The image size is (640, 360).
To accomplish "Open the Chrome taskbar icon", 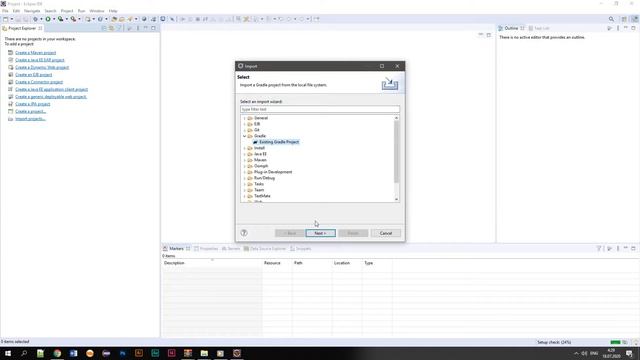I will 57,353.
